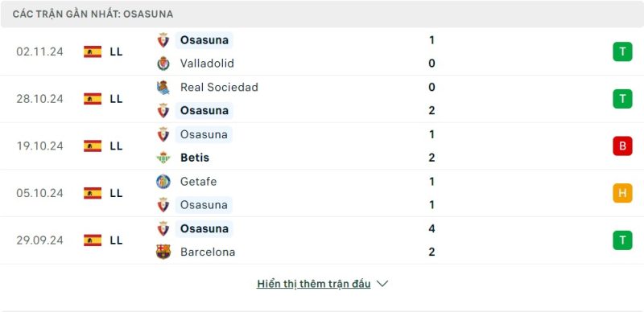644x312 pixels.
Task: Open the 05.10.24 Getafe match row date
Action: (39, 193)
